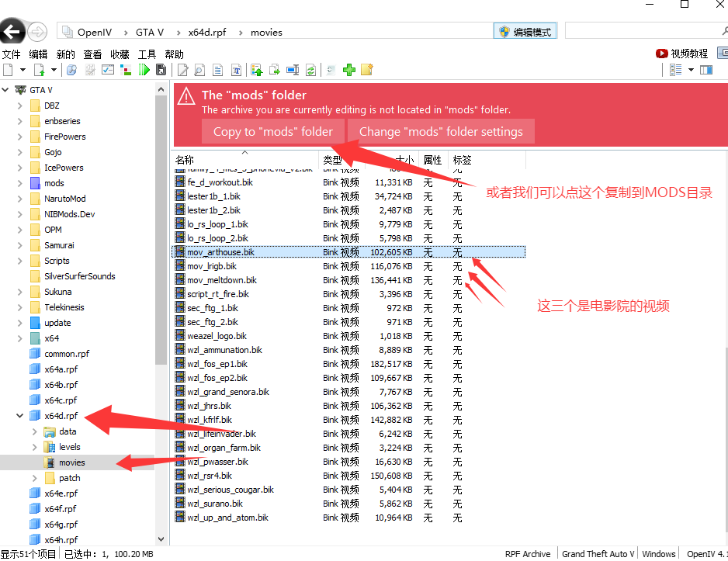Click the green play arrow icon
Screen dimensions: 728x561
[x=144, y=70]
